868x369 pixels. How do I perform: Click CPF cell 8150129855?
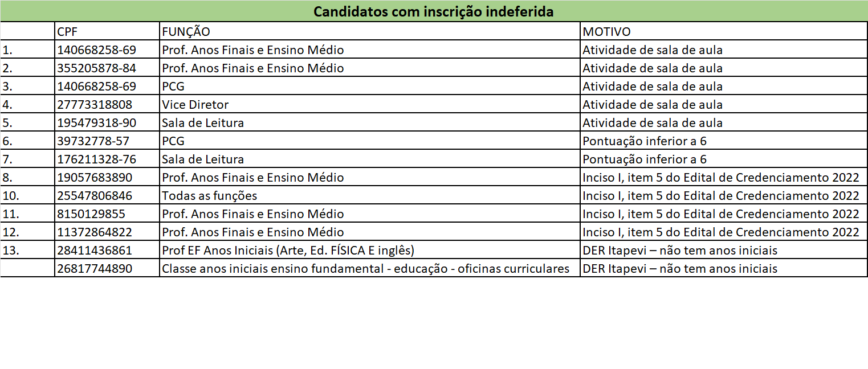(107, 214)
